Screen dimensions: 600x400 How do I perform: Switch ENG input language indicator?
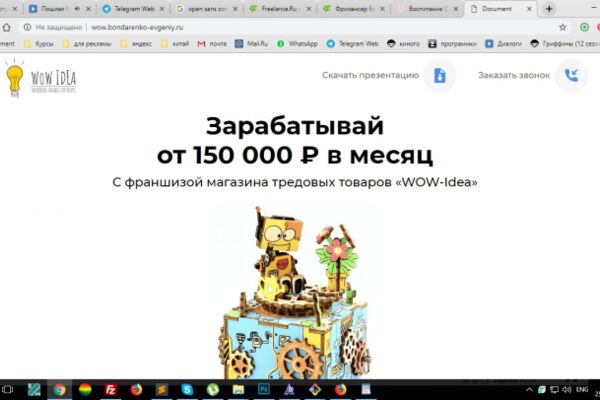(582, 390)
